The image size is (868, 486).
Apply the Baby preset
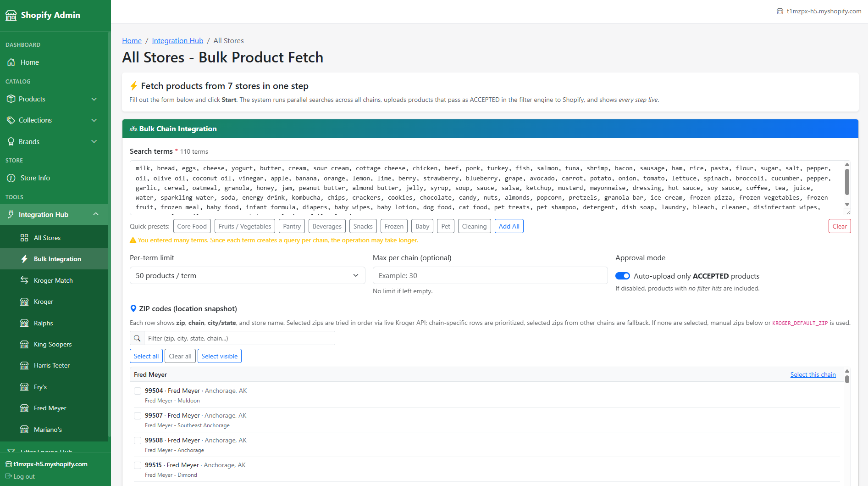(x=422, y=226)
